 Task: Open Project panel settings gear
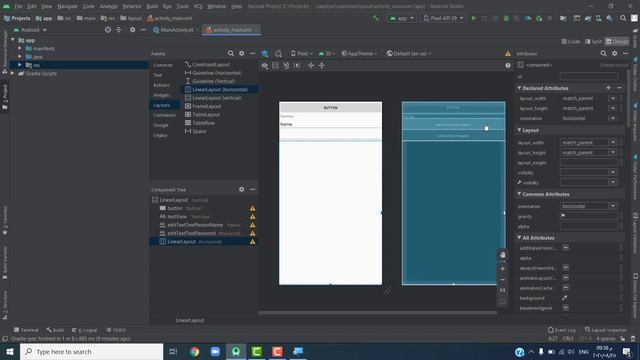[x=132, y=30]
